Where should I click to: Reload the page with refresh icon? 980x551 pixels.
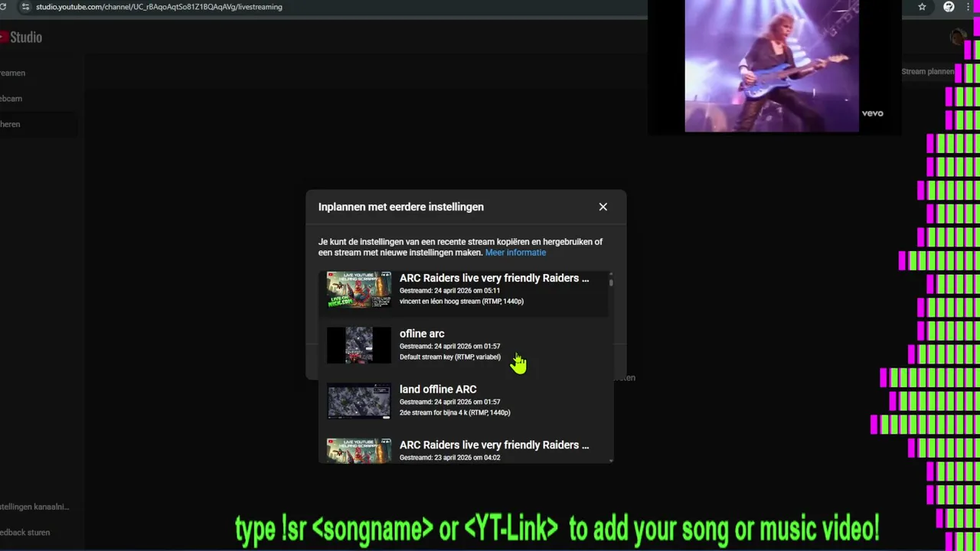(x=3, y=7)
